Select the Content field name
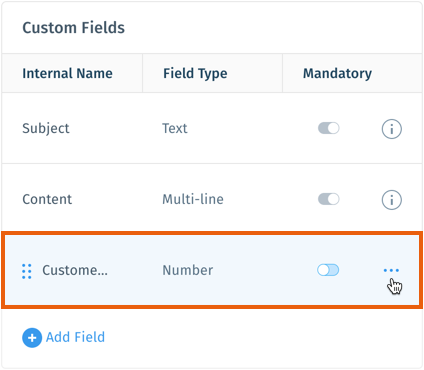424x370 pixels. (47, 199)
